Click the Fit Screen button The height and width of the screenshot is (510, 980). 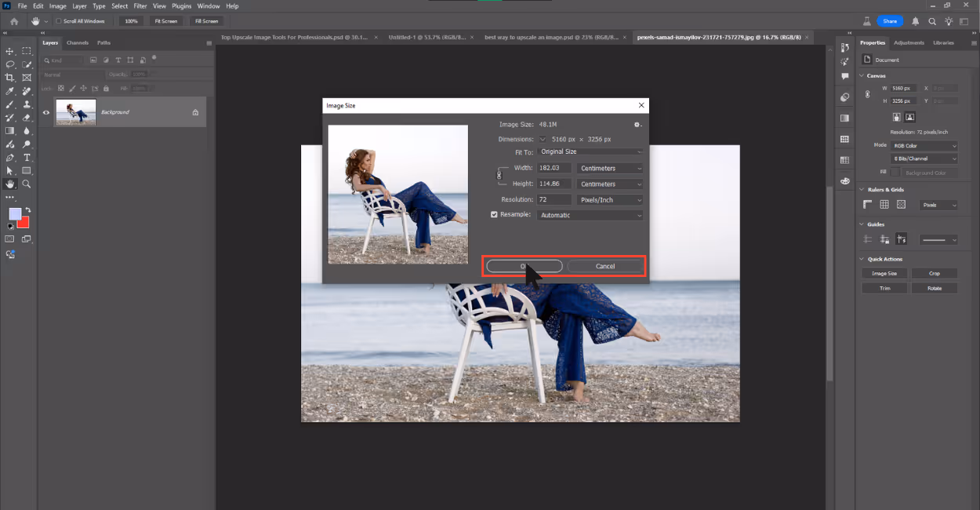tap(166, 21)
